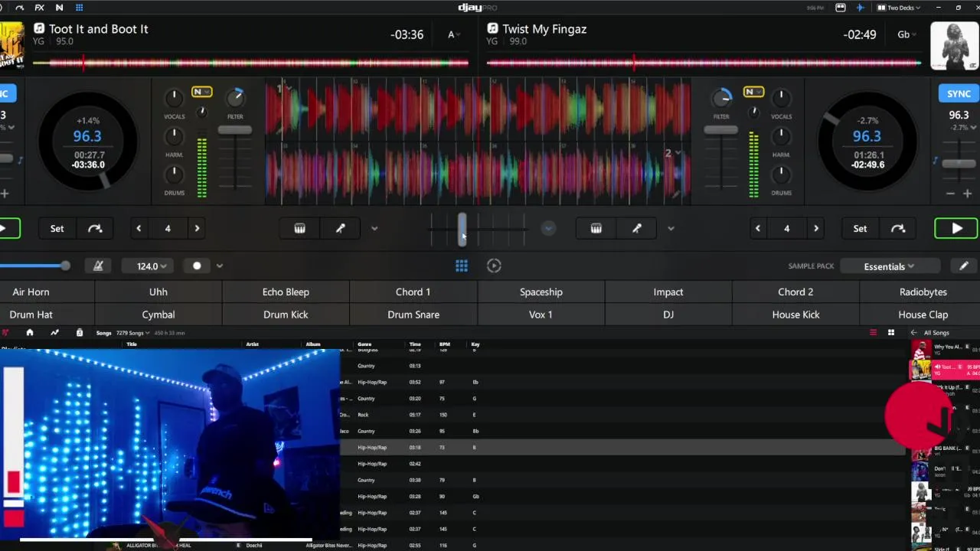Click the crossfader handle

[462, 229]
